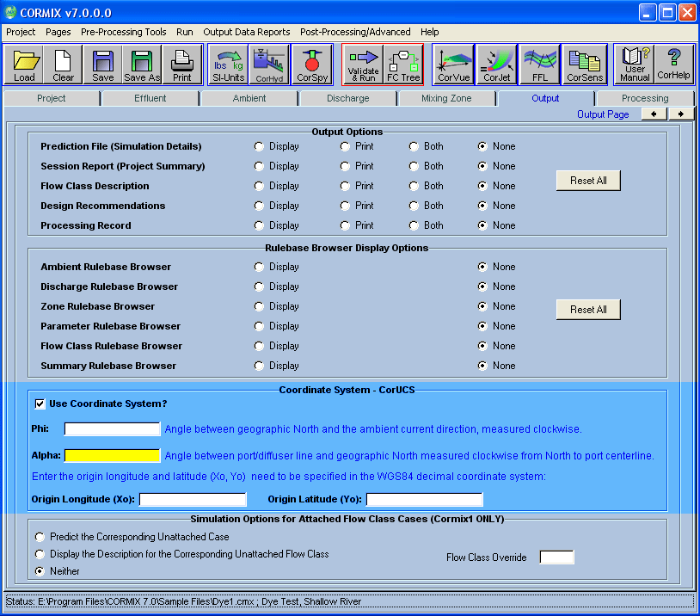700x616 pixels.
Task: Open CorHelp help icon
Action: pyautogui.click(x=673, y=65)
